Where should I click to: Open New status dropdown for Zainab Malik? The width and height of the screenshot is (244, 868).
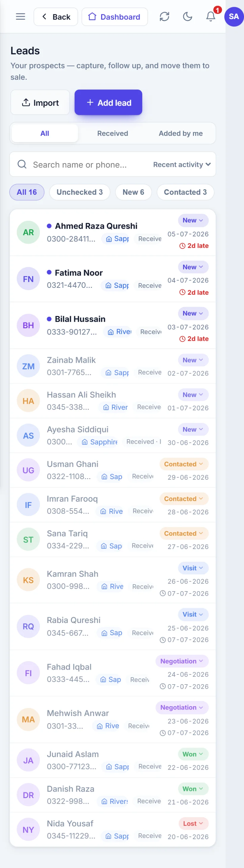click(193, 360)
